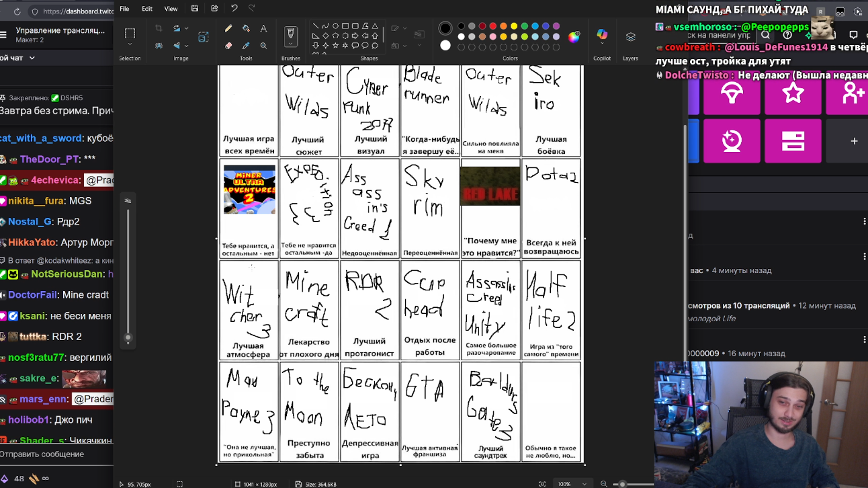The image size is (868, 488).
Task: Click the help question mark icon
Action: (x=787, y=35)
